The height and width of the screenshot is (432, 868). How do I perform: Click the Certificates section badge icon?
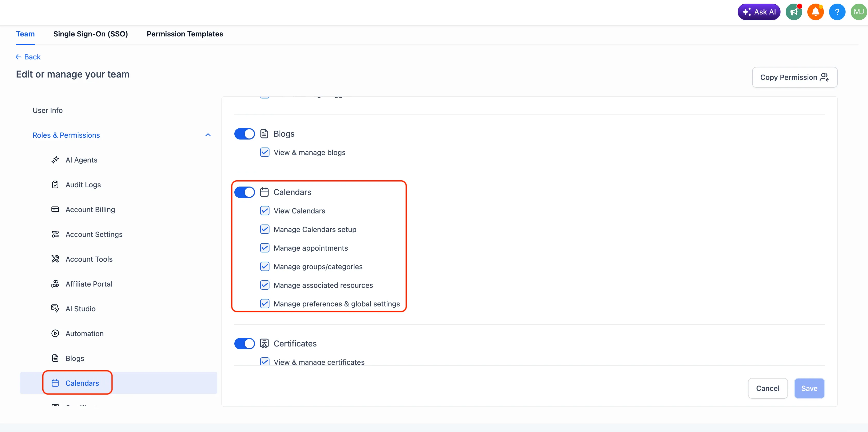pos(264,343)
